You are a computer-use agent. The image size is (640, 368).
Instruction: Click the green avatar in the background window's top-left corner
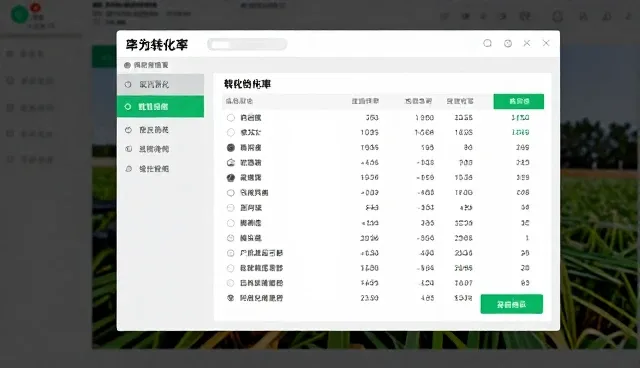19,15
